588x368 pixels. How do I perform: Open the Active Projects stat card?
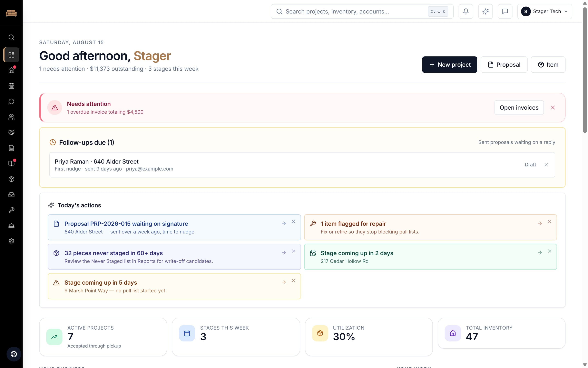point(103,337)
